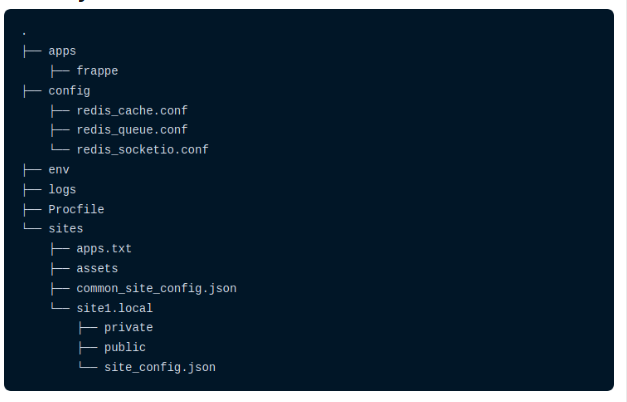Select the common_site_config.json file
627x402 pixels.
tap(156, 288)
